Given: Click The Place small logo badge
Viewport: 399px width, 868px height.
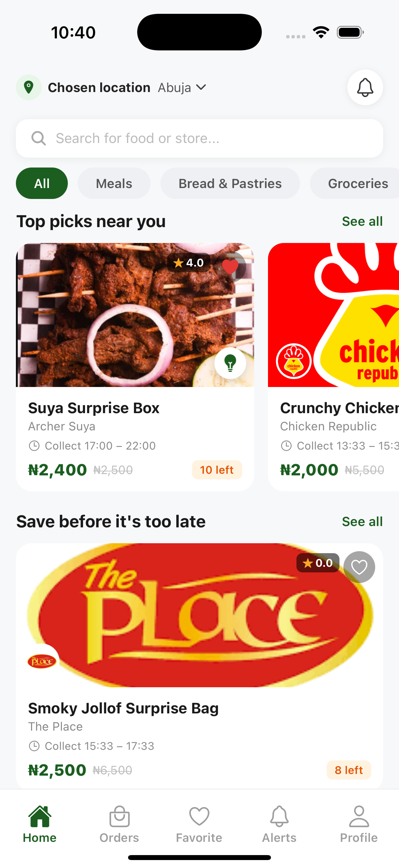Looking at the screenshot, I should click(42, 661).
